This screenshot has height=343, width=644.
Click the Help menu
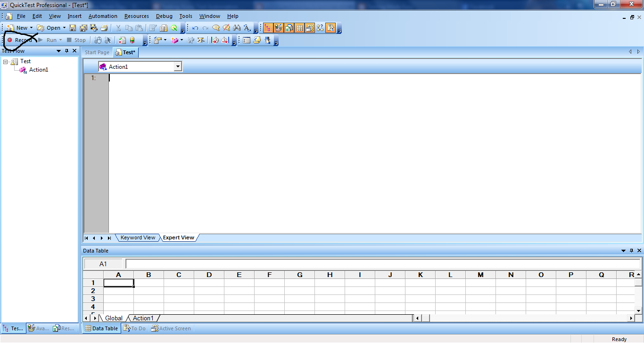[233, 16]
